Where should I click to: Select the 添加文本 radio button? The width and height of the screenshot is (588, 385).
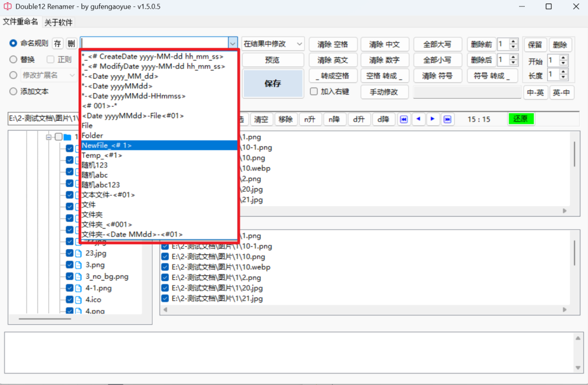[x=13, y=91]
